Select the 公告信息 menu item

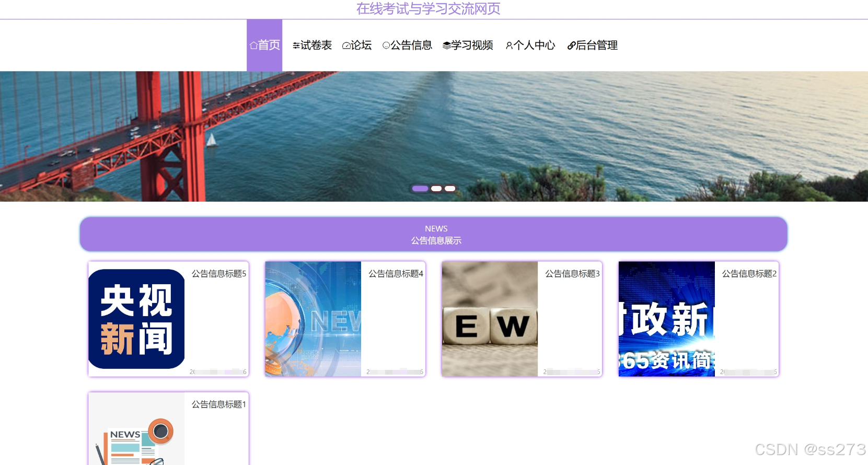coord(408,45)
